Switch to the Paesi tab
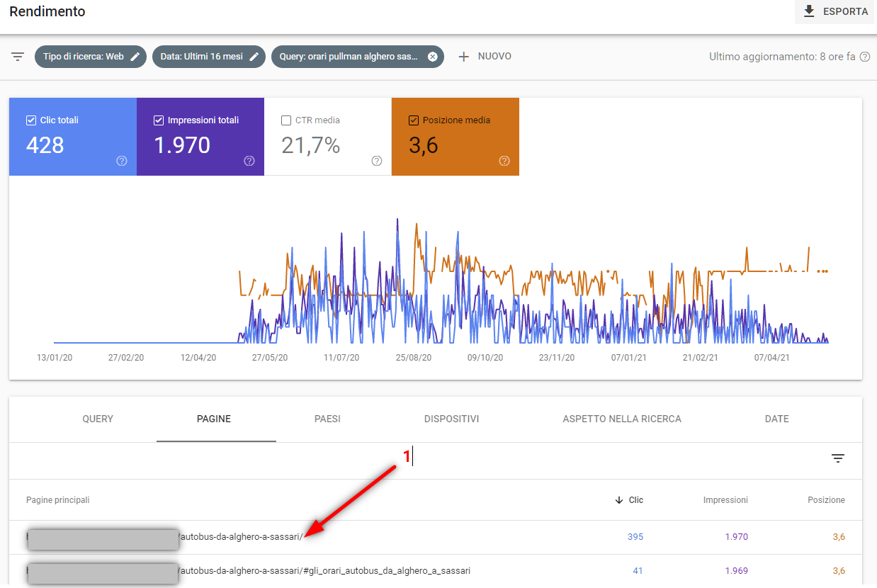 tap(327, 419)
